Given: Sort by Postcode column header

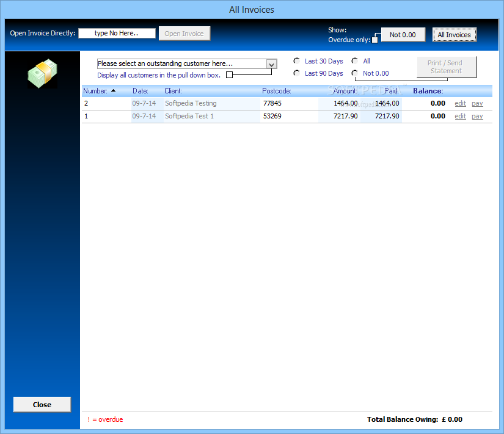Looking at the screenshot, I should click(x=277, y=91).
